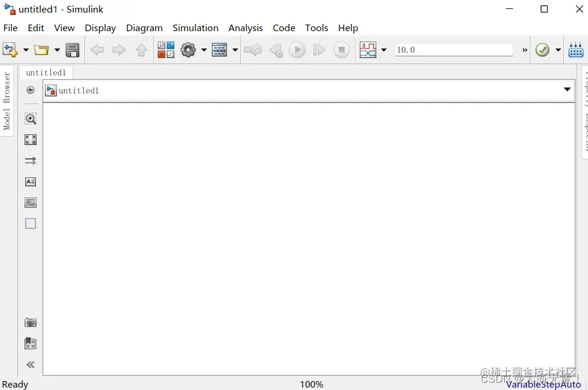Open the Model Browser side panel
The height and width of the screenshot is (390, 588).
7,101
